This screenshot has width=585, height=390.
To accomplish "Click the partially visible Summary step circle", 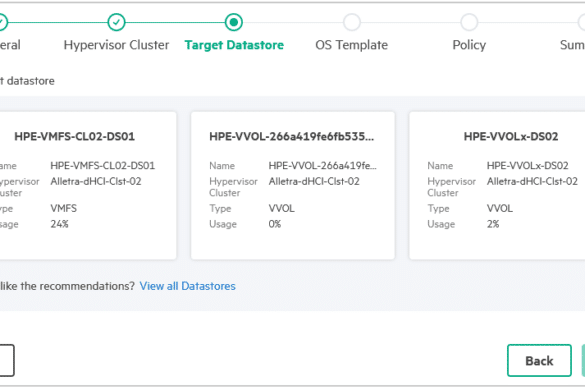I will tap(582, 22).
